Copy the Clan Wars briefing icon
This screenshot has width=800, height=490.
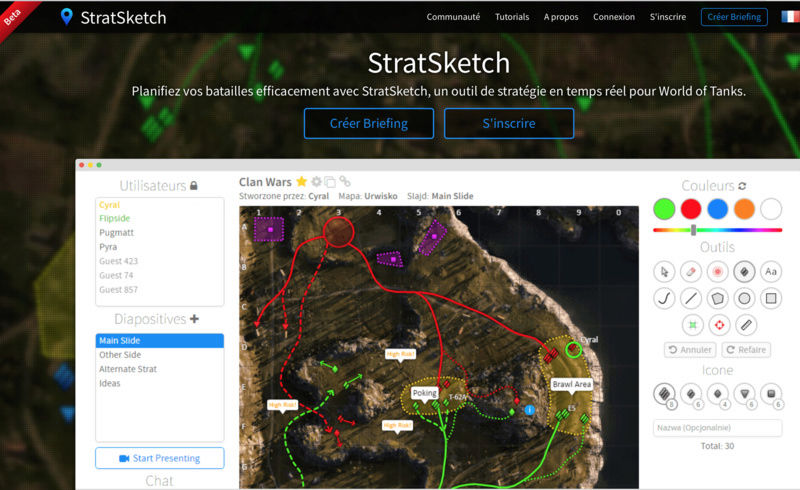point(331,182)
